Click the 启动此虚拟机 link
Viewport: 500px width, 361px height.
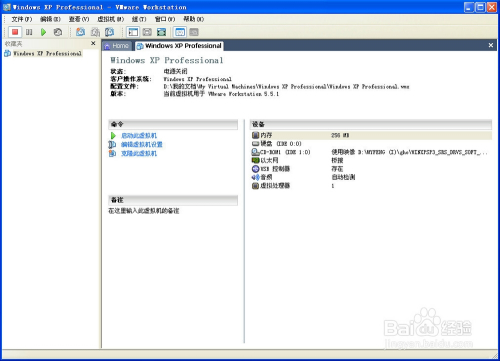point(139,136)
